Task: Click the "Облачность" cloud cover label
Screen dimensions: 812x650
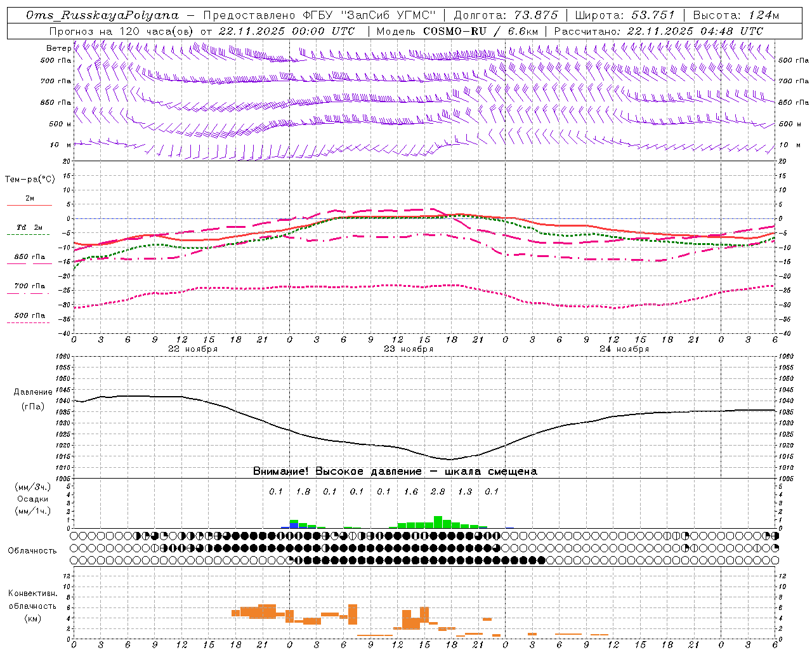Action: pyautogui.click(x=32, y=551)
